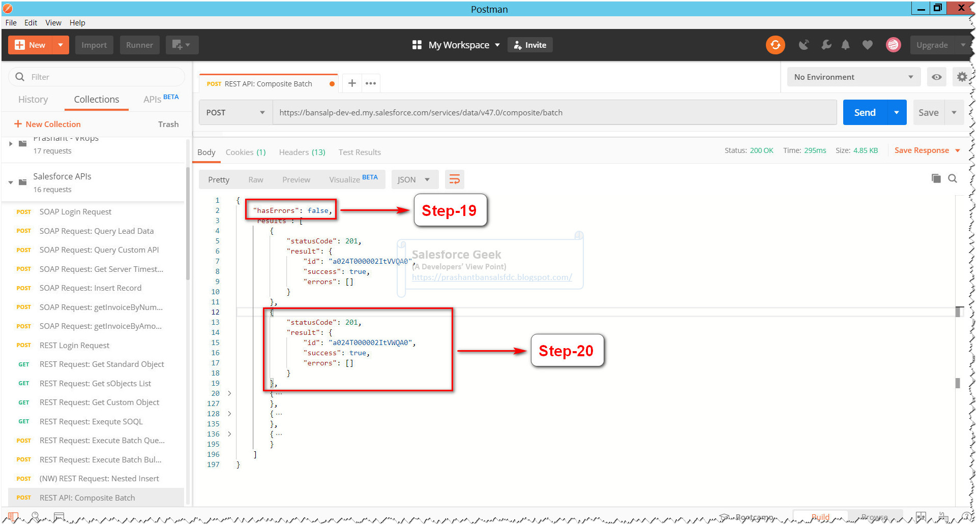The width and height of the screenshot is (980, 528).
Task: Click the Send button
Action: coord(865,112)
